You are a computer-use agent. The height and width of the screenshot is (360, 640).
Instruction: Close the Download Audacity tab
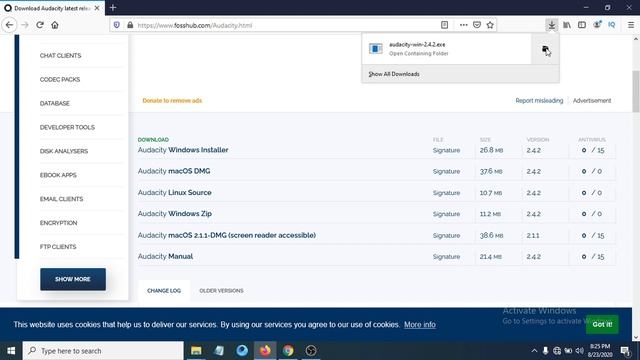[97, 8]
